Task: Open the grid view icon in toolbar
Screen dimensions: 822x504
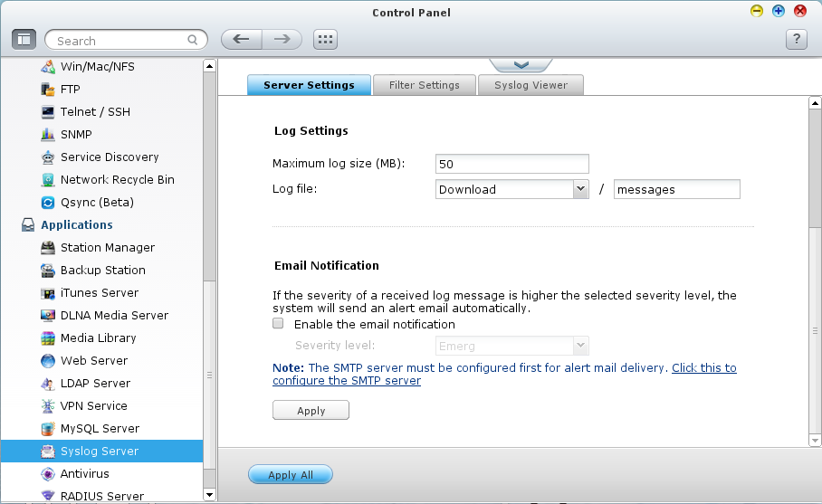Action: click(x=325, y=39)
